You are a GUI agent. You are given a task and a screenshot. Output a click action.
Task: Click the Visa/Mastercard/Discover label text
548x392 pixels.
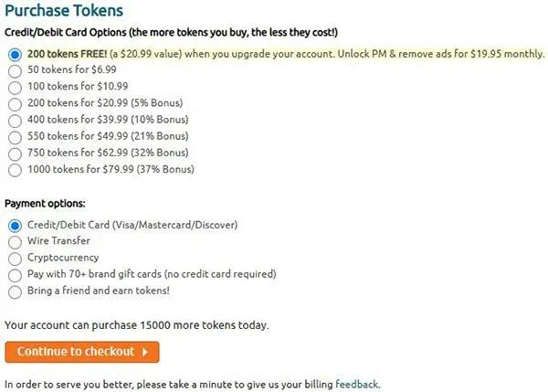174,225
